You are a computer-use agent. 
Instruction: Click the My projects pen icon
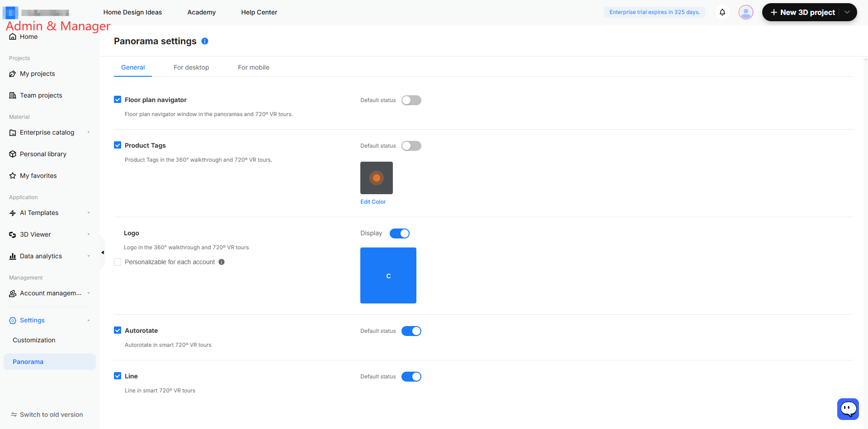click(x=13, y=74)
